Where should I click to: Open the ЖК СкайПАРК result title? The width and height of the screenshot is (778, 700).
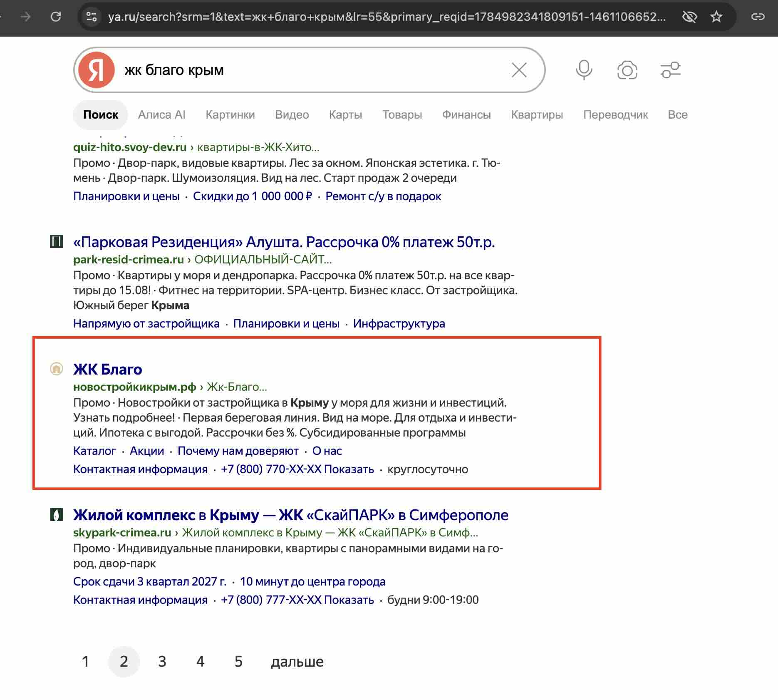(x=291, y=515)
